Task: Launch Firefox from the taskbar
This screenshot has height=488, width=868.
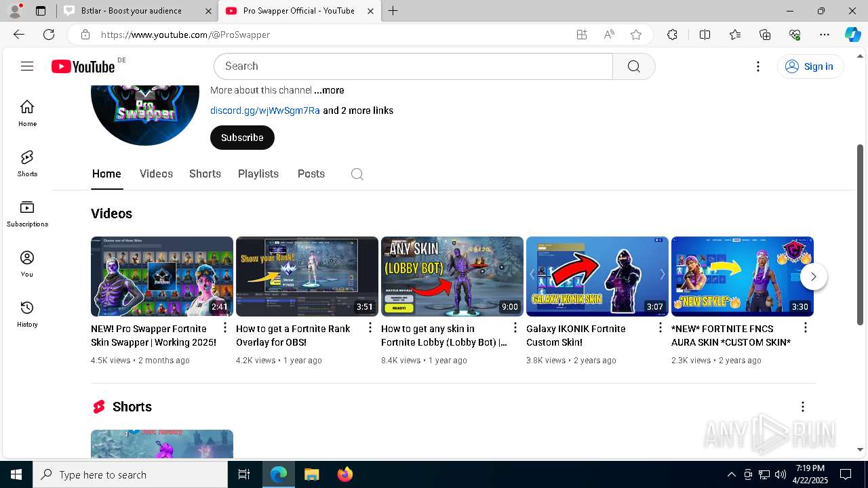Action: tap(345, 474)
